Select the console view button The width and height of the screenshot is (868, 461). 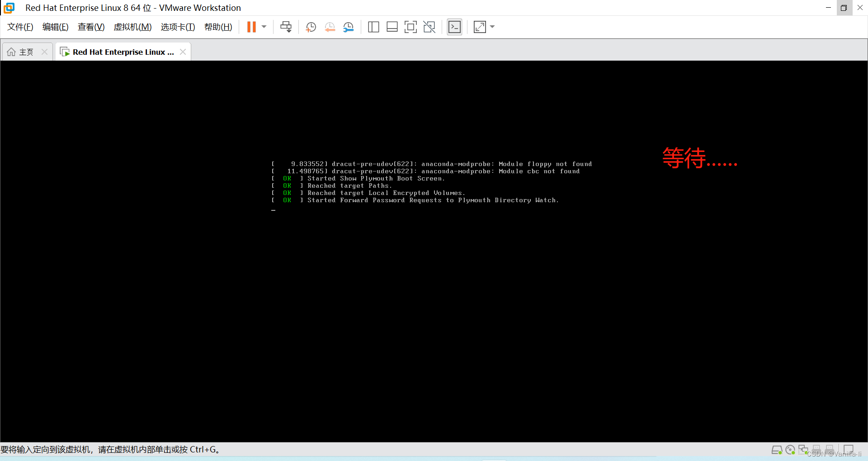pyautogui.click(x=454, y=27)
